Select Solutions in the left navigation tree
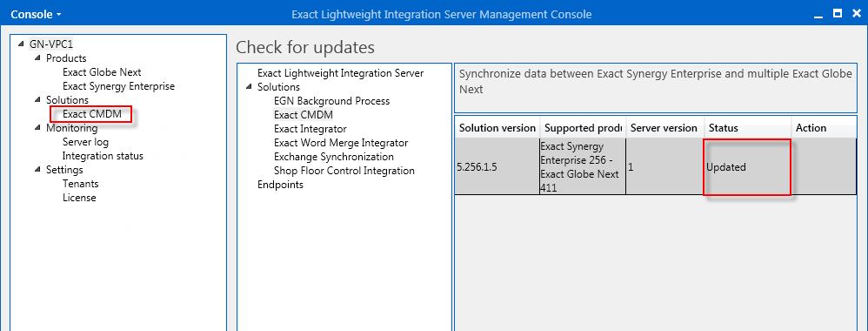This screenshot has height=331, width=868. click(x=67, y=100)
